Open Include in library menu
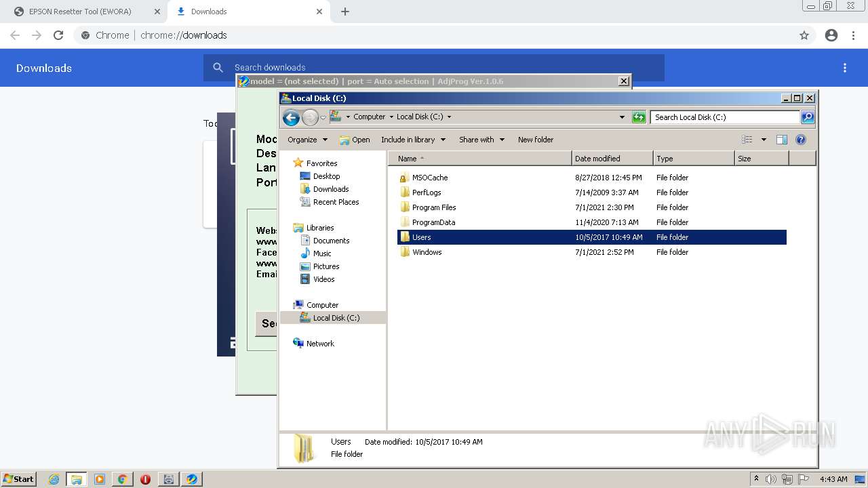 (x=413, y=140)
